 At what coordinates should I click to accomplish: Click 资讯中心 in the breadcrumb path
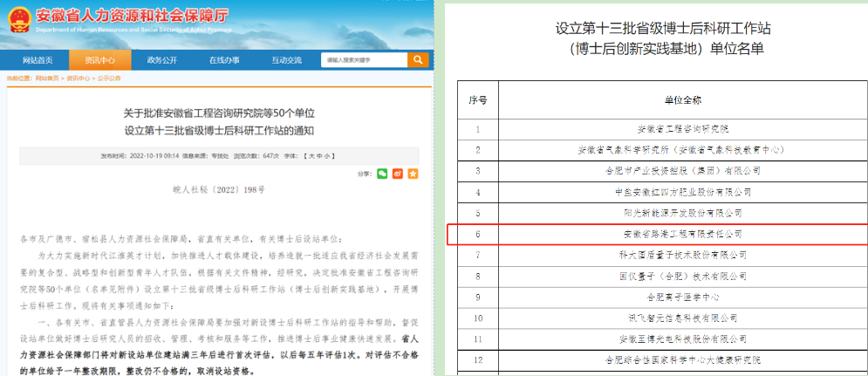pyautogui.click(x=78, y=79)
